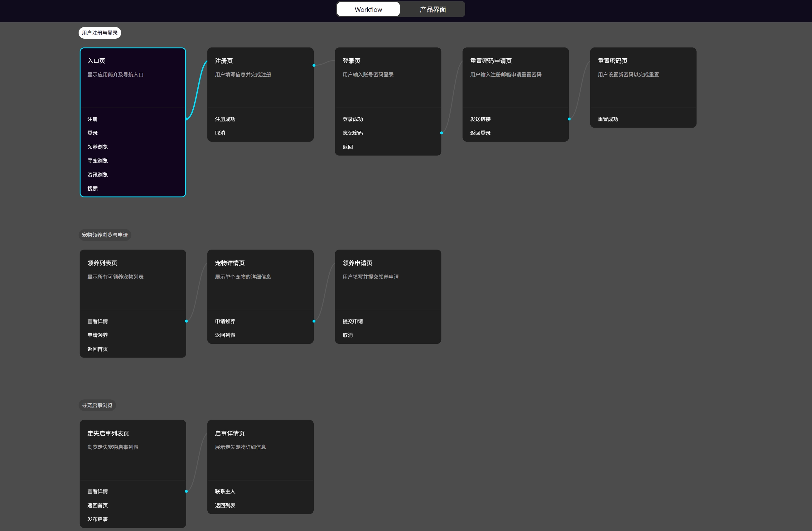Select the 登录页 node title

pyautogui.click(x=351, y=61)
